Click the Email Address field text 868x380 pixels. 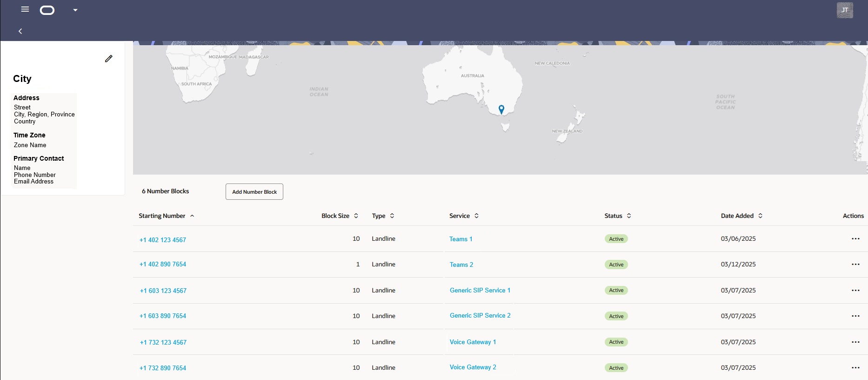pos(33,182)
